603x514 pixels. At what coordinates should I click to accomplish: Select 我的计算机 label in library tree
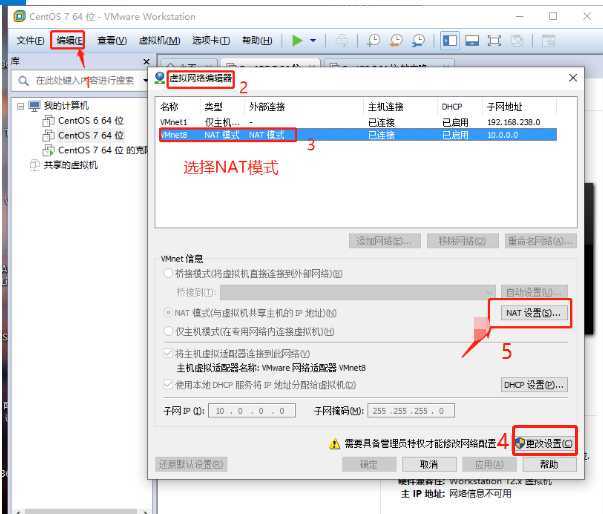[66, 105]
